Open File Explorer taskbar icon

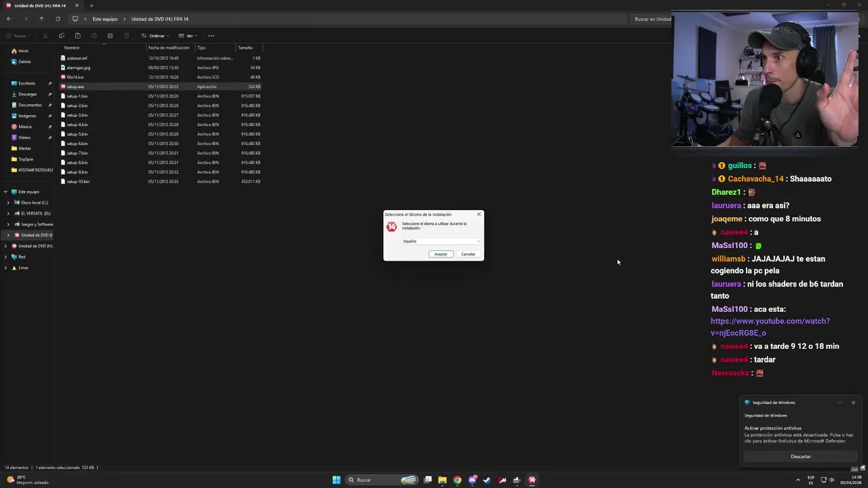(442, 480)
